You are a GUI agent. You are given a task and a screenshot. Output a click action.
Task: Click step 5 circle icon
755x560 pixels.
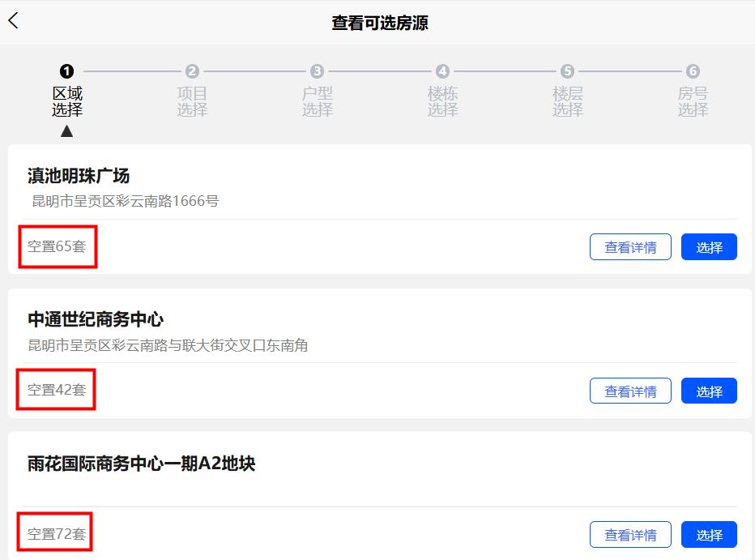tap(568, 71)
